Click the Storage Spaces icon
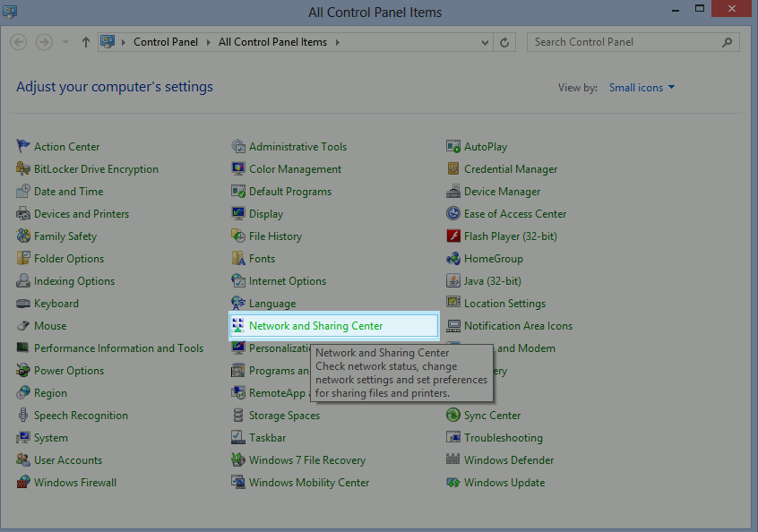Screen dimensions: 758x532 [x=238, y=416]
